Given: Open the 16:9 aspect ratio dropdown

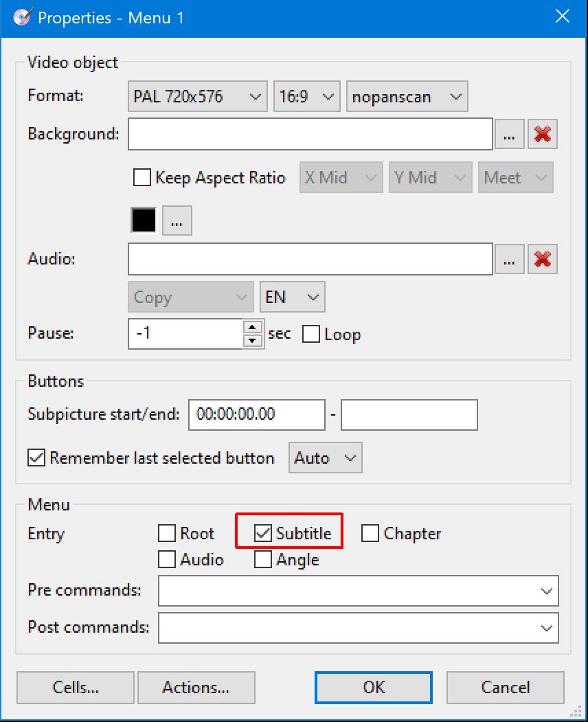Looking at the screenshot, I should 307,97.
